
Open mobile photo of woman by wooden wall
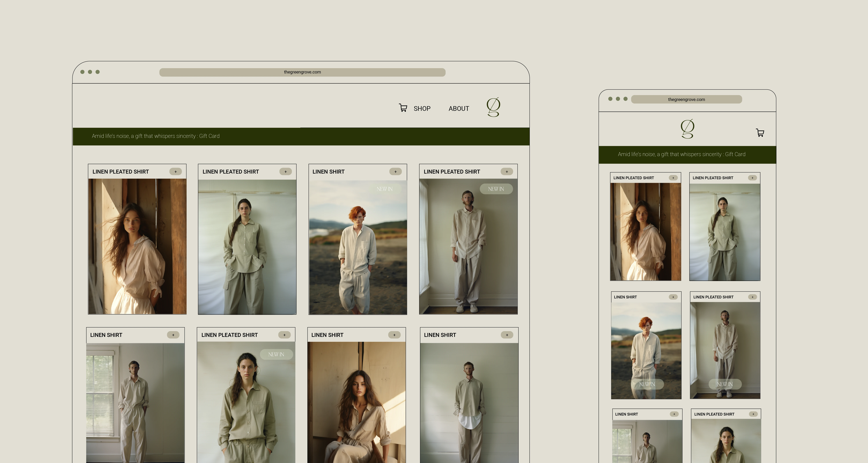click(x=646, y=231)
